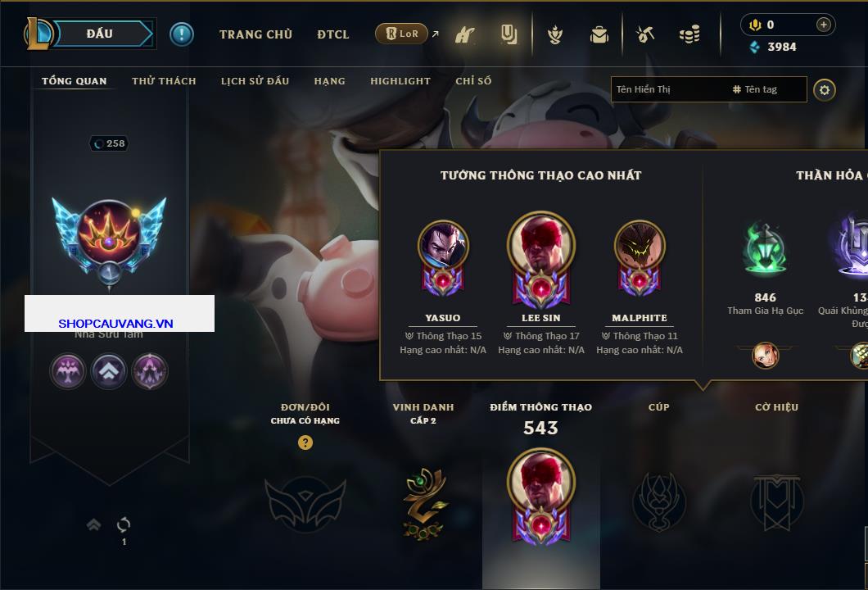Open the Loot crafting icon

click(x=644, y=35)
